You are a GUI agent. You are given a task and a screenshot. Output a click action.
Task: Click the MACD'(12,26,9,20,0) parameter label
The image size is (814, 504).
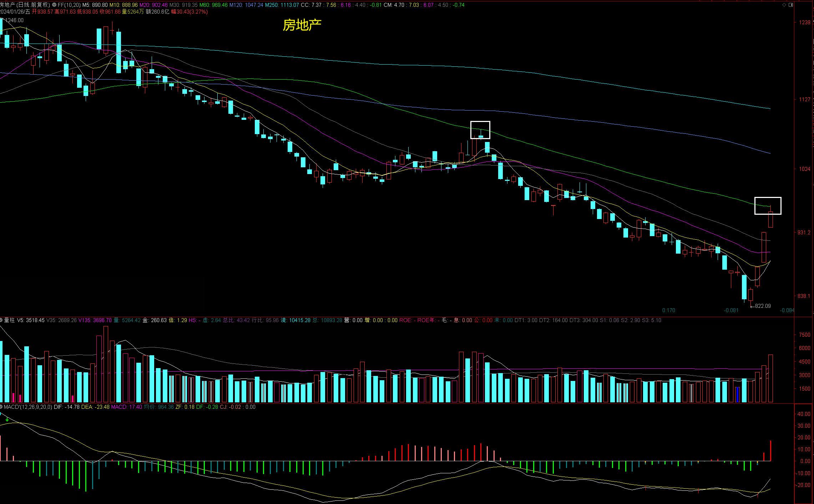28,407
